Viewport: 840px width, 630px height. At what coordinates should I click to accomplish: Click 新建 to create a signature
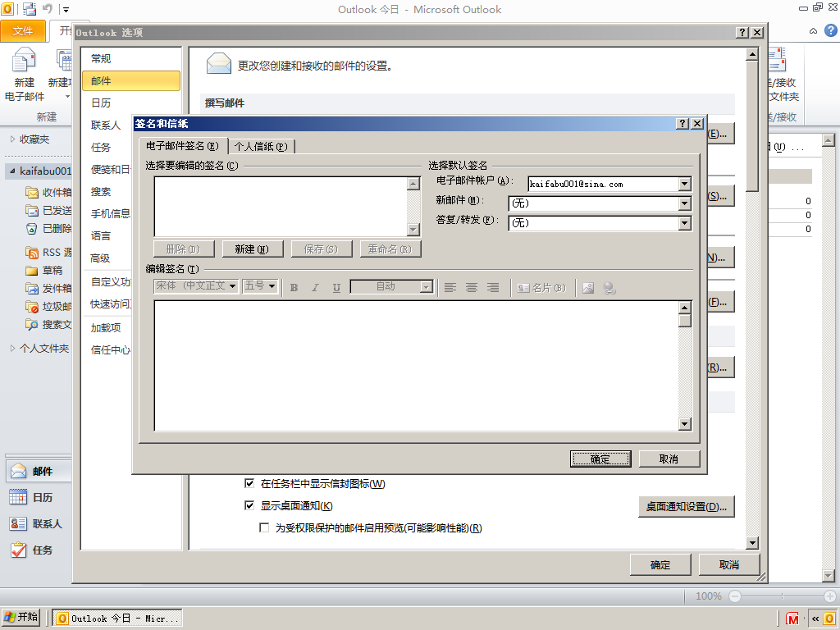(x=252, y=249)
